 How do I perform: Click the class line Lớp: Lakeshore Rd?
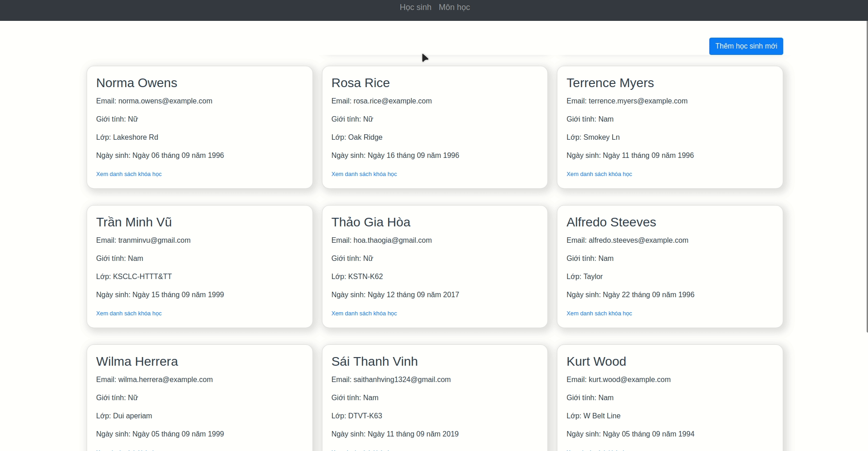127,137
